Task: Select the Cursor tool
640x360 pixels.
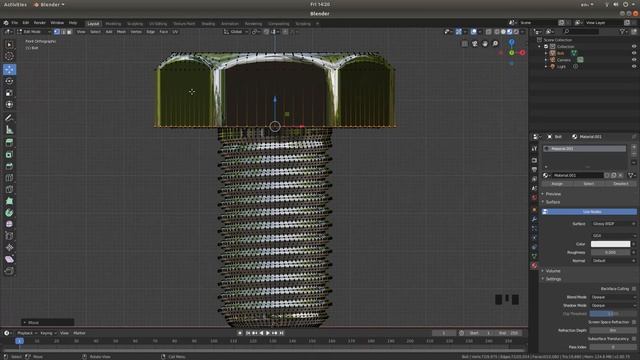Action: click(x=9, y=56)
